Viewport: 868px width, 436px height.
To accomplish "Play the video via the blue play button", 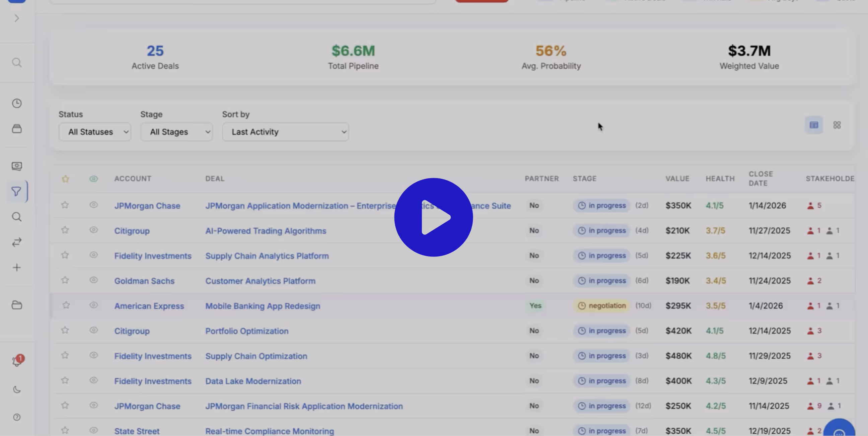I will (x=434, y=217).
